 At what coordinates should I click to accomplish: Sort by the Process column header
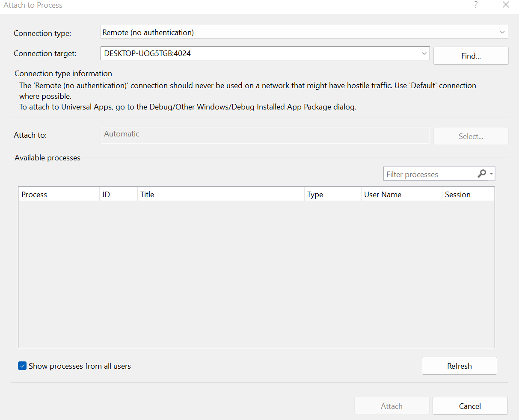click(58, 195)
